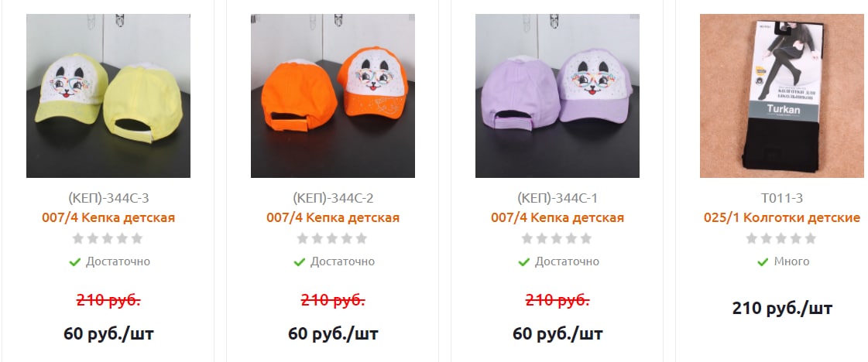Viewport: 868px width, 362px height.
Task: Rate (КЕП)-344С-3 cap one star
Action: click(79, 239)
